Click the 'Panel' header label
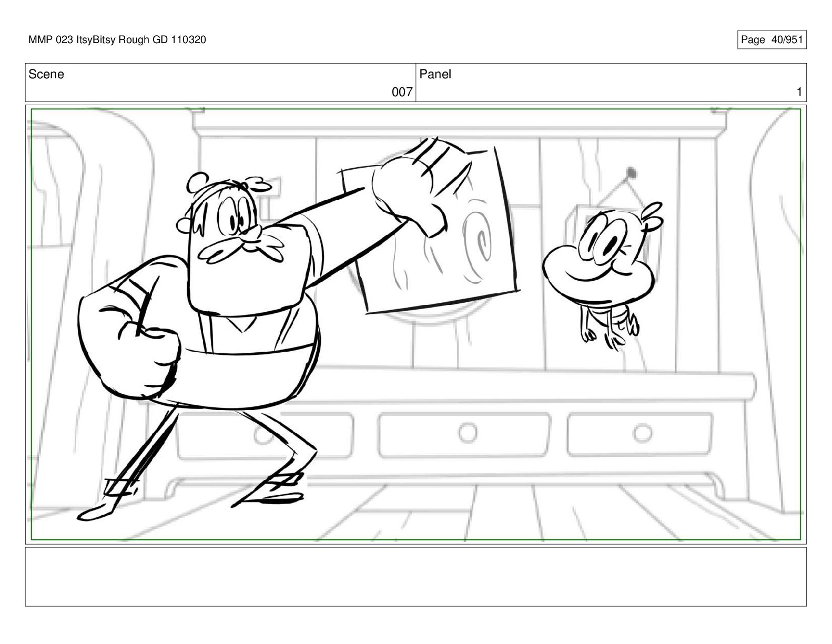Viewport: 832px width, 644px height. [x=435, y=75]
